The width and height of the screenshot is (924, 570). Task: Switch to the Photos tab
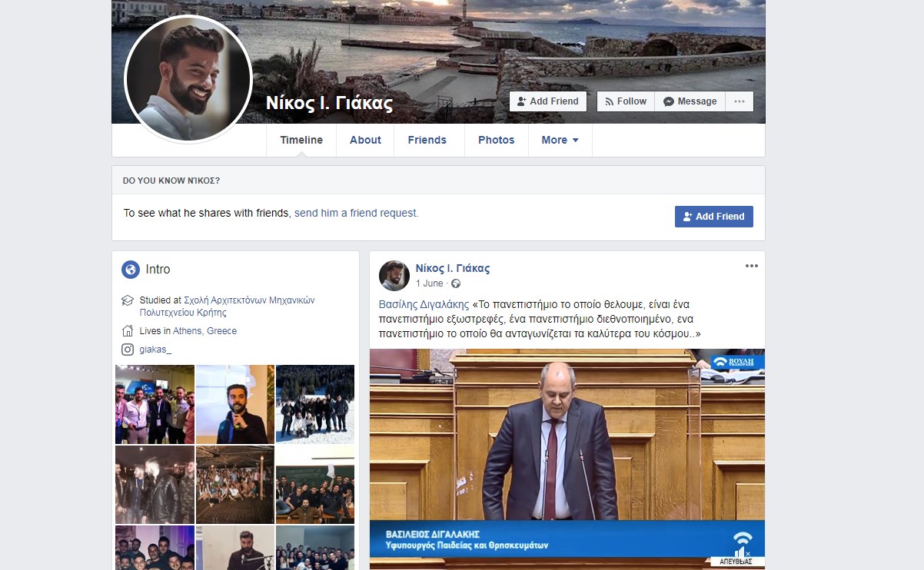497,140
